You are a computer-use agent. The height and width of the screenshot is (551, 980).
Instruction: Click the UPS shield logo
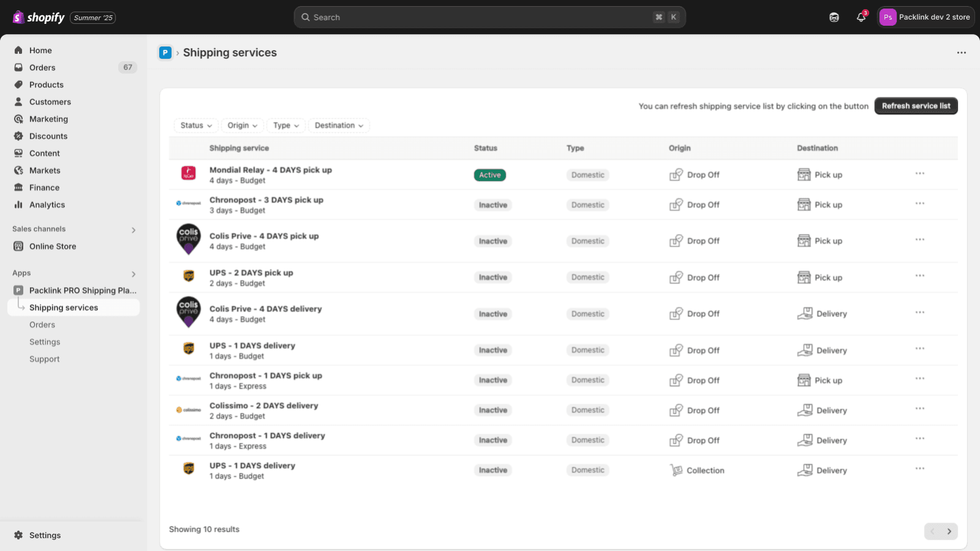click(x=188, y=277)
